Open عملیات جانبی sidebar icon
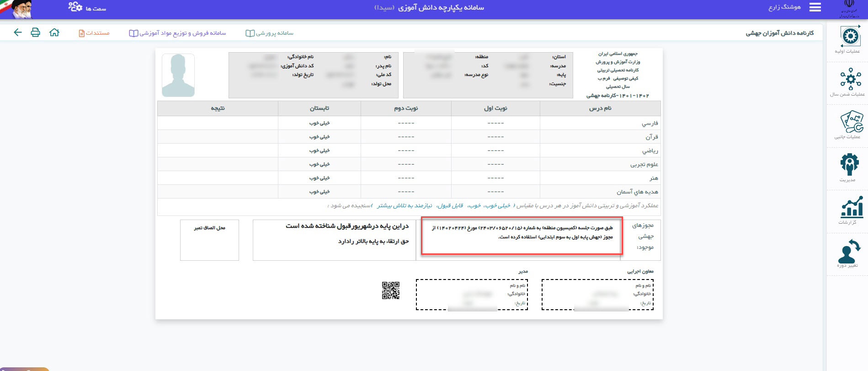 (x=850, y=124)
